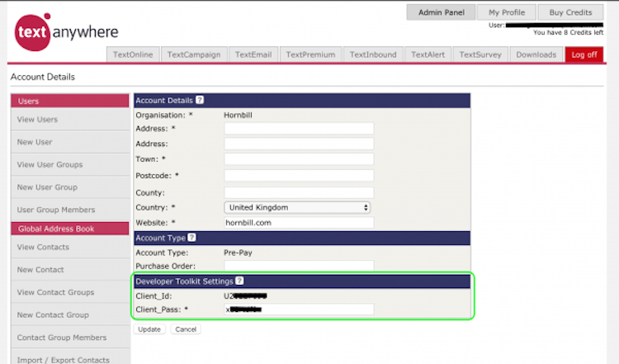Select New User Group link

coord(70,187)
